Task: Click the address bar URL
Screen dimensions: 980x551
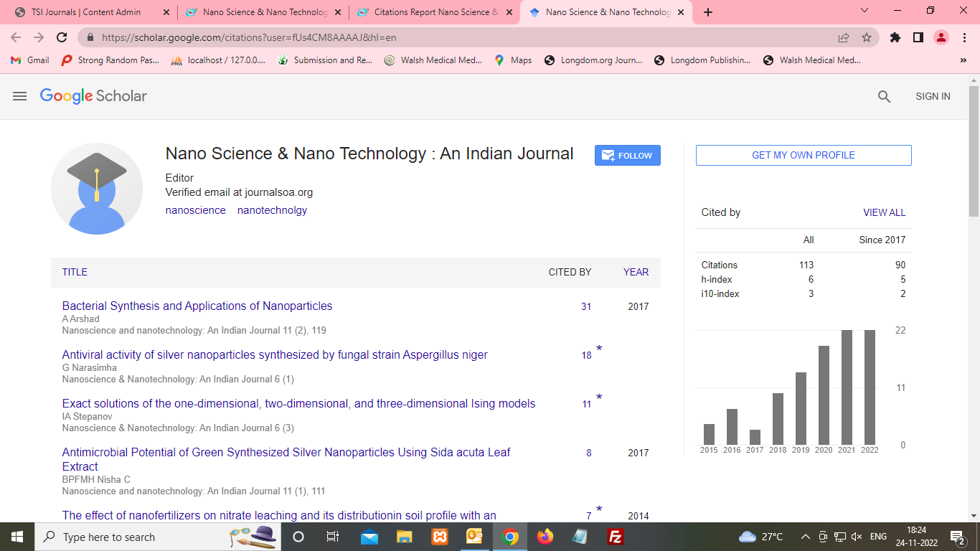Action: pos(249,37)
